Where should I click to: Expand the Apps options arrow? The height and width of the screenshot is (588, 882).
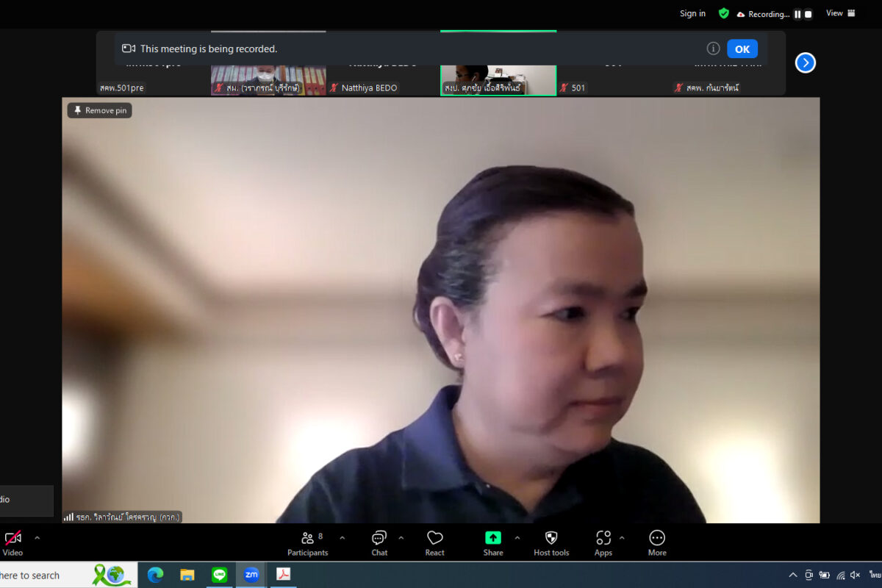point(622,538)
